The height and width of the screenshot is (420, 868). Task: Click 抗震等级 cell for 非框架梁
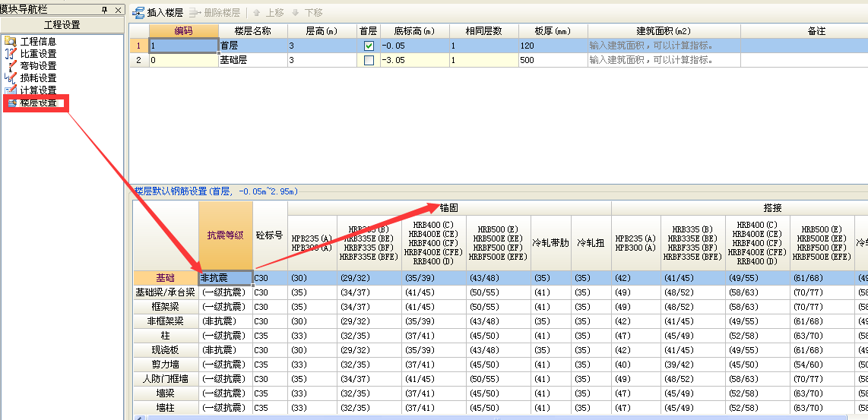226,321
